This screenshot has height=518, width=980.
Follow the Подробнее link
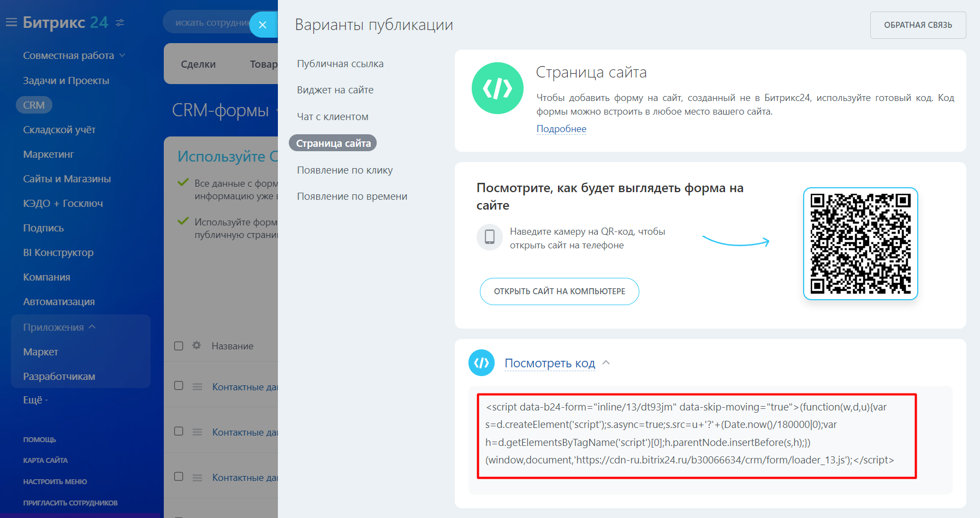click(561, 129)
